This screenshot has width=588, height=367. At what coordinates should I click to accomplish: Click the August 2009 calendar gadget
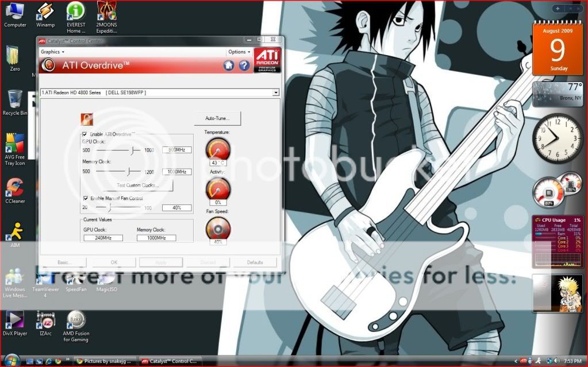tap(558, 48)
